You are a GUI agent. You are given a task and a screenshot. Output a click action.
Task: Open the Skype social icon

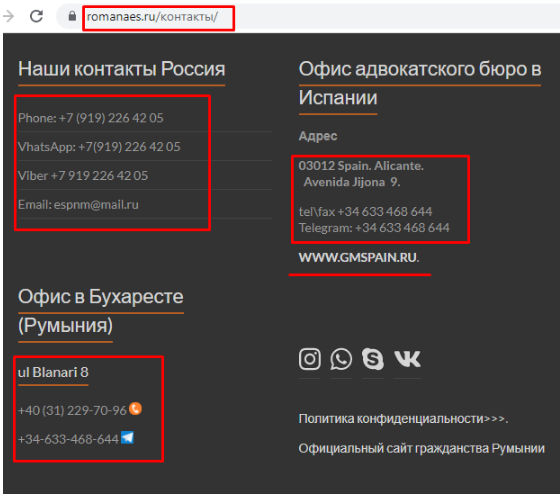(x=372, y=359)
